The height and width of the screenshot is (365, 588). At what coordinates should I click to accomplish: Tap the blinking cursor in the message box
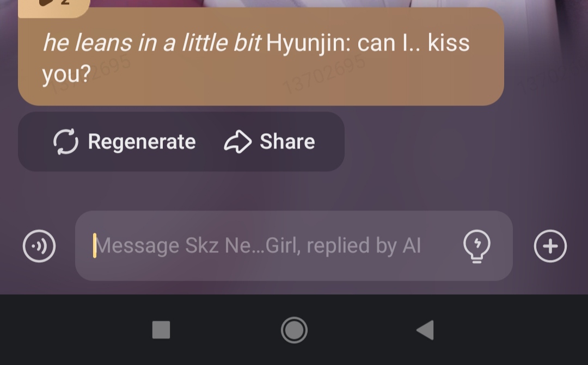click(95, 246)
